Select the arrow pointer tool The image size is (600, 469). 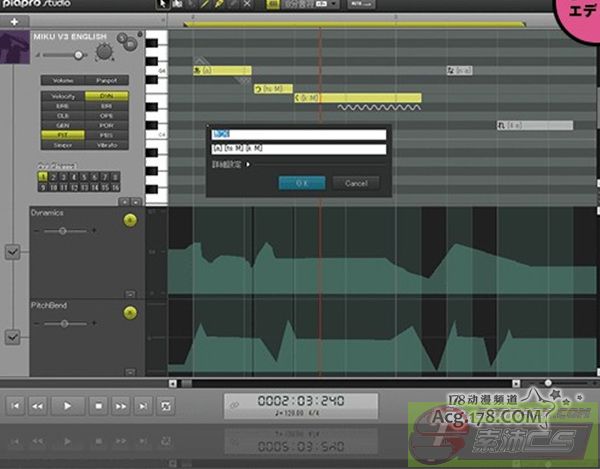click(x=162, y=5)
